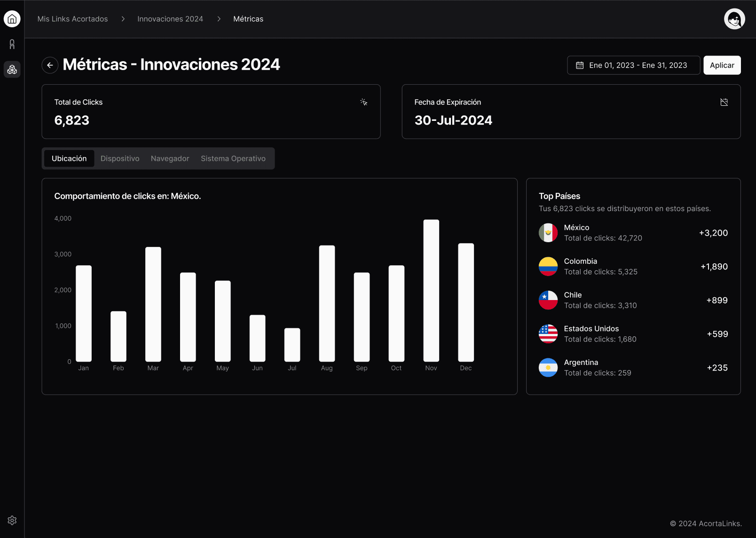Image resolution: width=756 pixels, height=538 pixels.
Task: Click the November bar in the chart
Action: pos(431,291)
